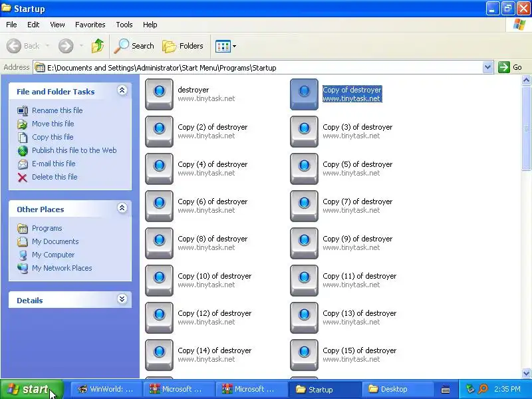Open the Windows Start button
Image resolution: width=532 pixels, height=399 pixels.
32,389
